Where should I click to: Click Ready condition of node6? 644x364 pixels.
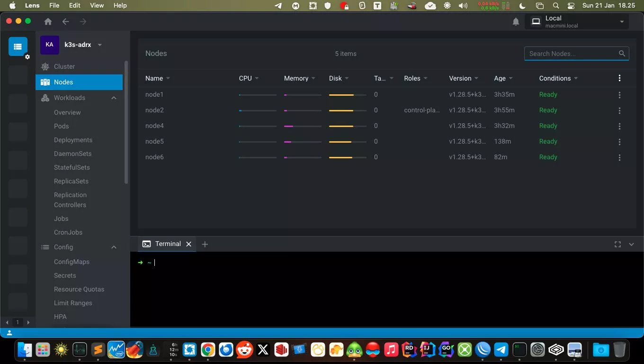pos(548,157)
